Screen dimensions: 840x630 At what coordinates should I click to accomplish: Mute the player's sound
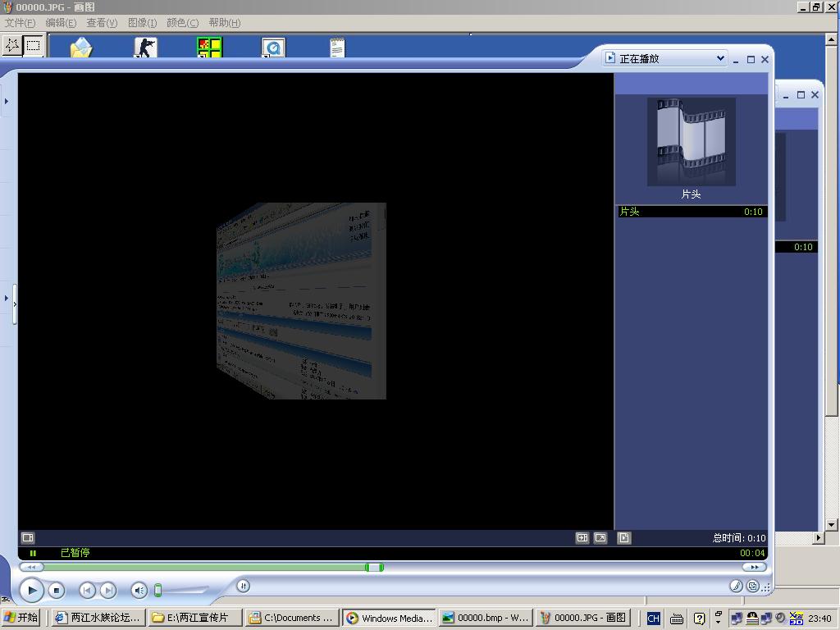tap(139, 590)
